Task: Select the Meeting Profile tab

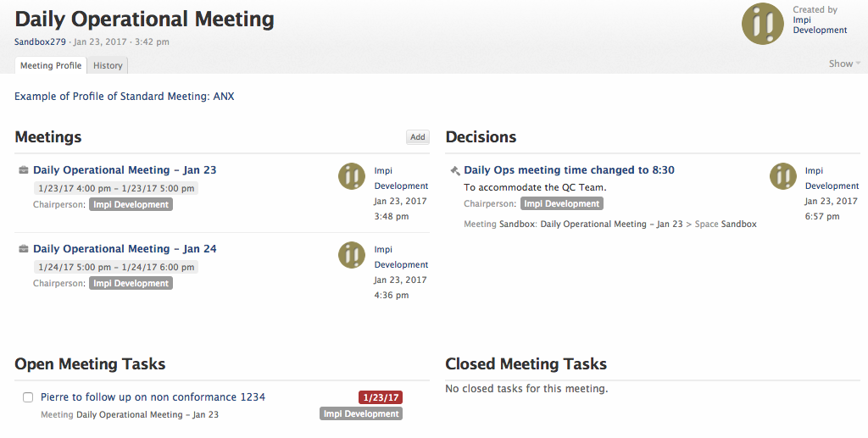Action: click(51, 65)
